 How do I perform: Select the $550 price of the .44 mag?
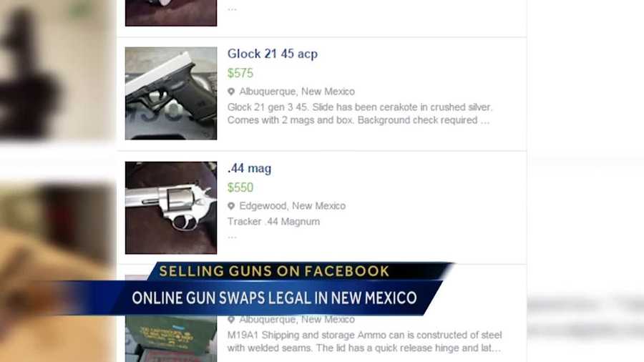tap(240, 187)
